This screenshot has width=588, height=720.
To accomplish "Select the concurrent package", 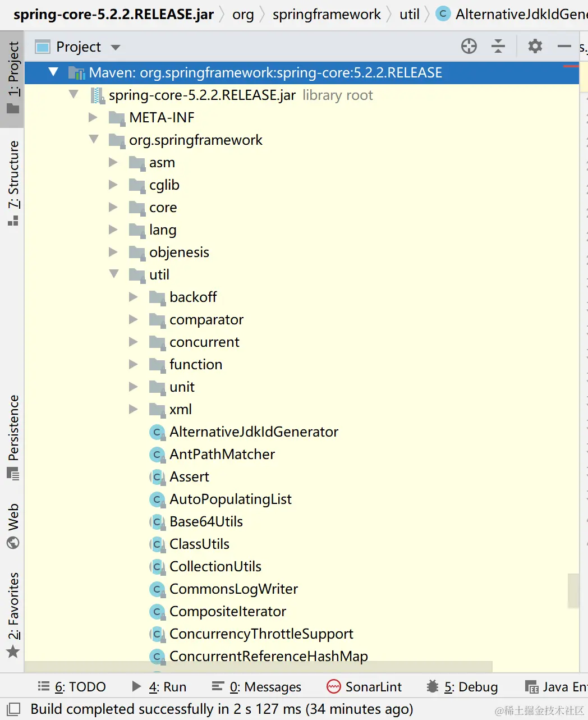I will [204, 342].
